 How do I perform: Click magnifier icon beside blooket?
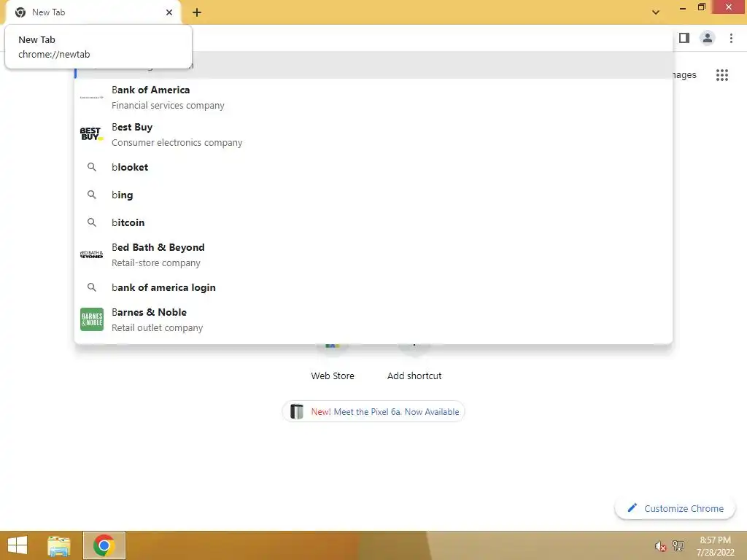(92, 167)
